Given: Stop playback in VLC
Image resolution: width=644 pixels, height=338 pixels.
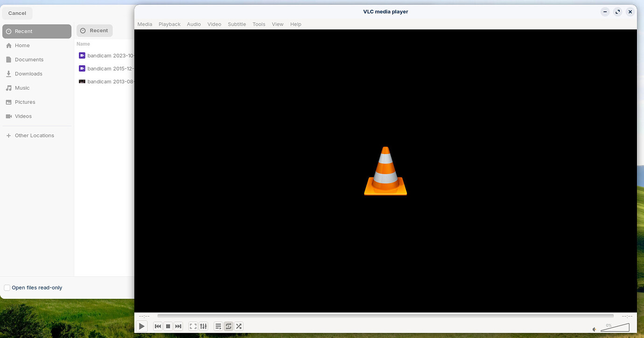Looking at the screenshot, I should pyautogui.click(x=168, y=326).
